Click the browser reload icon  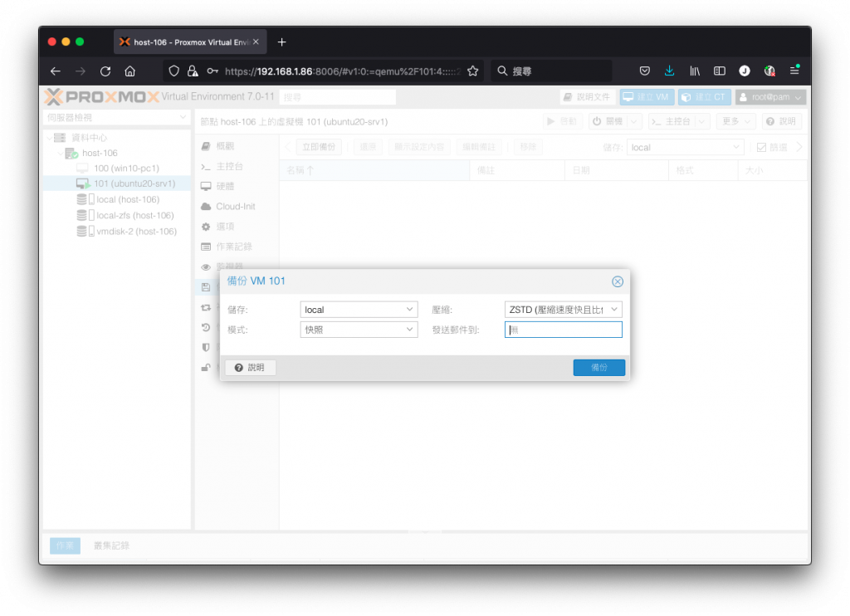[x=105, y=71]
